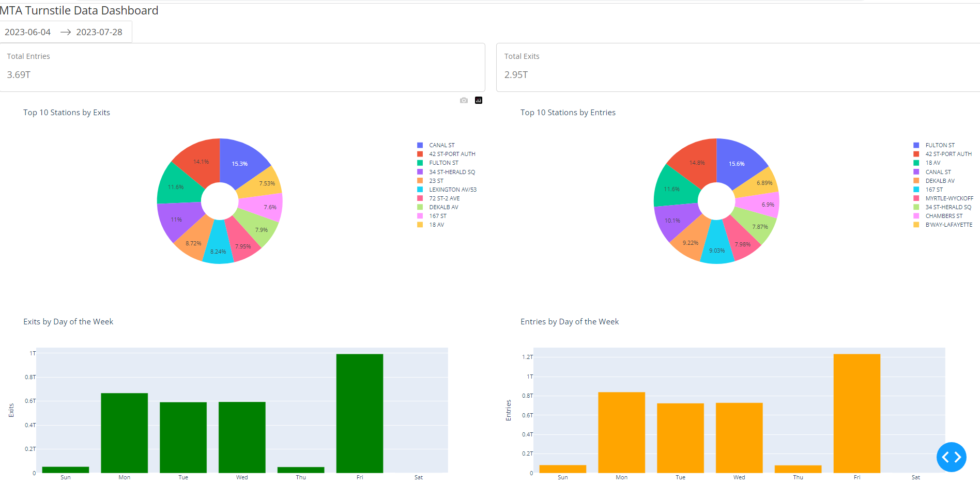Image resolution: width=980 pixels, height=485 pixels.
Task: Toggle MYRTLE-WYCKOFF legend entry
Action: point(944,198)
